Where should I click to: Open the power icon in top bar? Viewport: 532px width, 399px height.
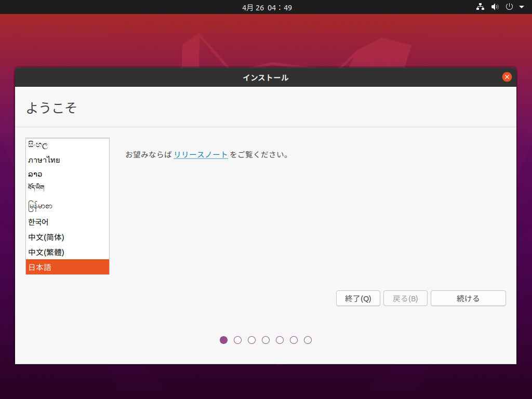pyautogui.click(x=509, y=7)
